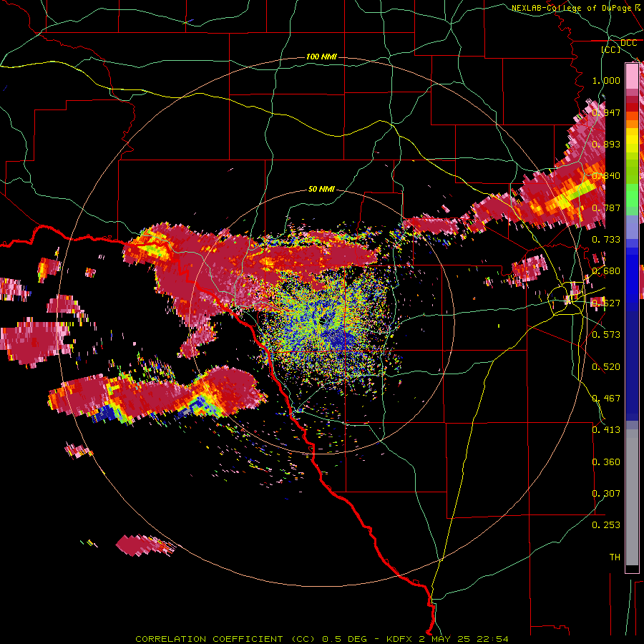Image resolution: width=644 pixels, height=644 pixels.
Task: Click "CORRELATION COEFFICIENT" in the bottom caption
Action: point(209,639)
